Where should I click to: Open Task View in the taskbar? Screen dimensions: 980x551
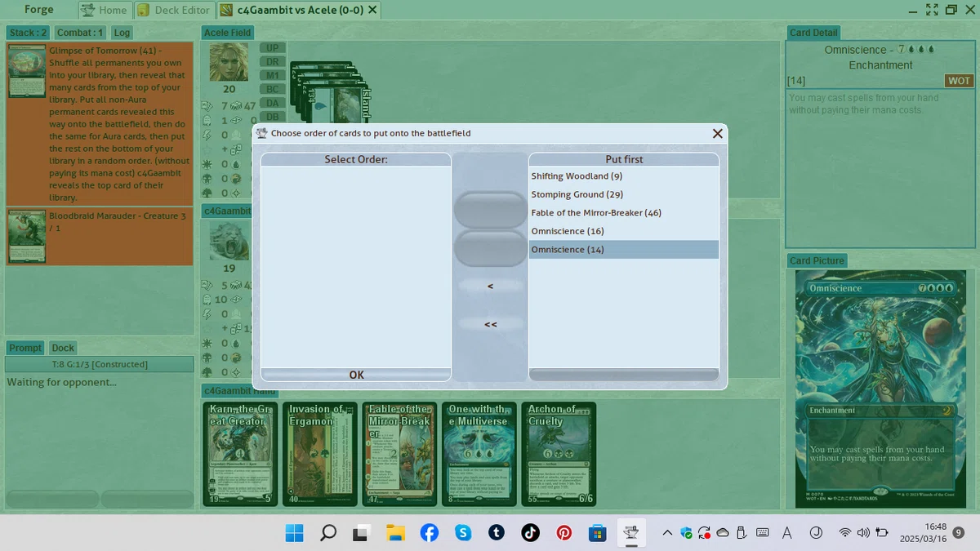pyautogui.click(x=362, y=533)
